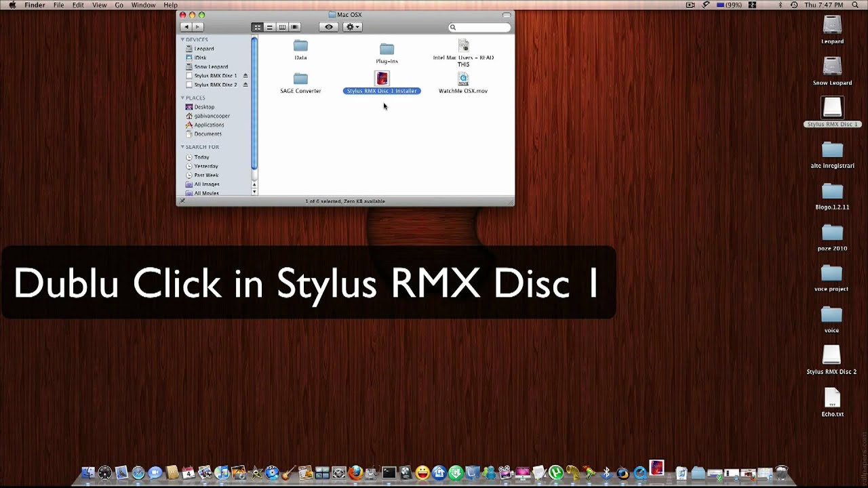Select Stylus RMX Disc 1 in sidebar
The height and width of the screenshot is (488, 868).
pos(211,75)
